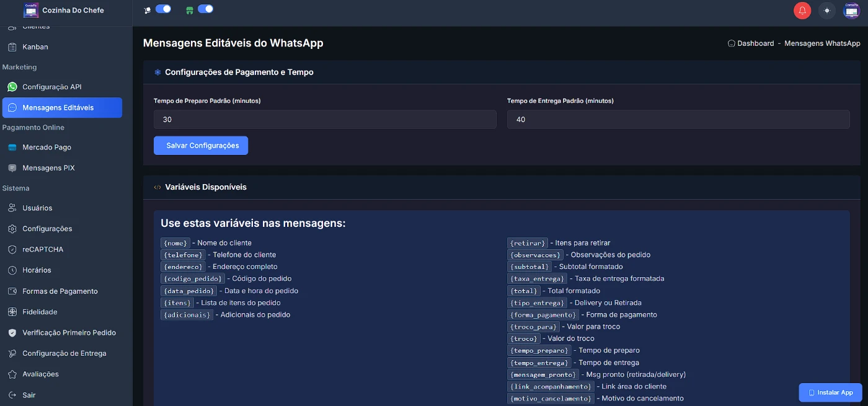Click the Fidelidade gift icon
The image size is (868, 406).
(x=12, y=312)
